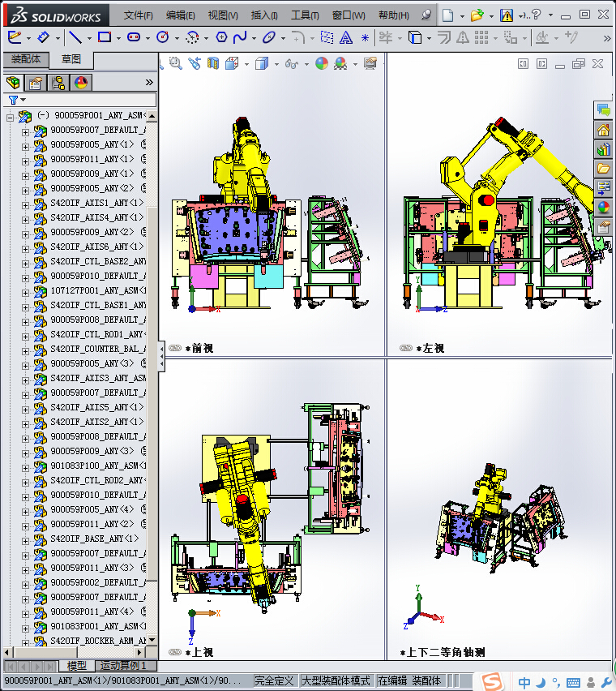The image size is (616, 691).
Task: Select the Circle sketch tool
Action: 162,37
